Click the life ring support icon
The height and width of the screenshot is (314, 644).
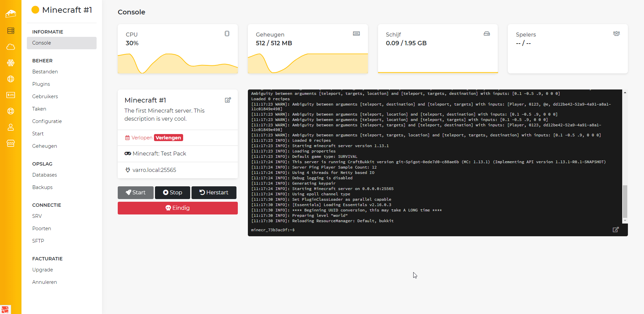[x=11, y=111]
